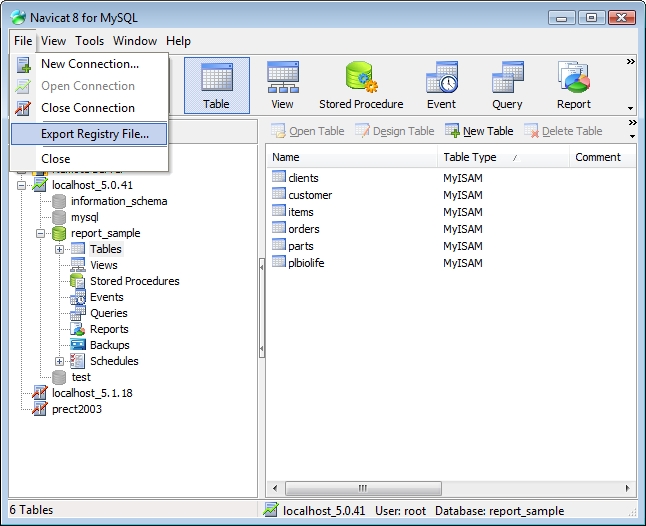Choose Export Registry File... menu entry
The width and height of the screenshot is (646, 526).
(x=89, y=134)
